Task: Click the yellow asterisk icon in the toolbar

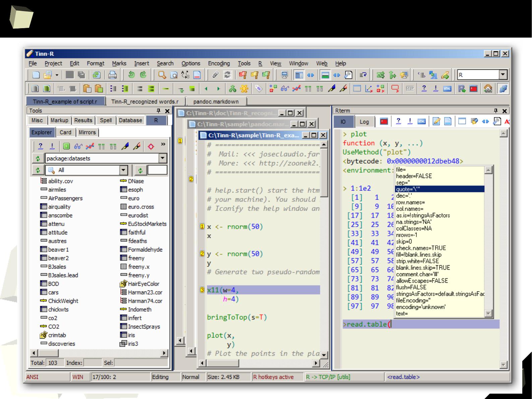Action: pos(244,89)
